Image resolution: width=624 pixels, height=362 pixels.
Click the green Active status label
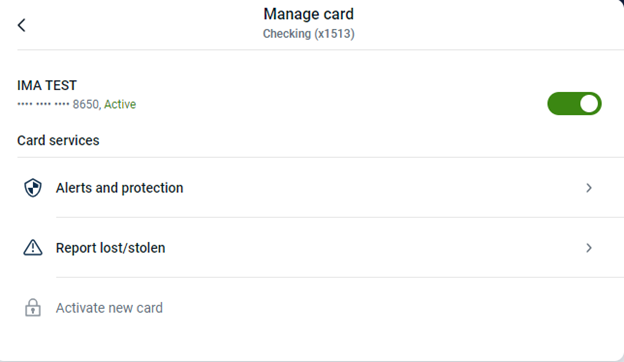[120, 104]
